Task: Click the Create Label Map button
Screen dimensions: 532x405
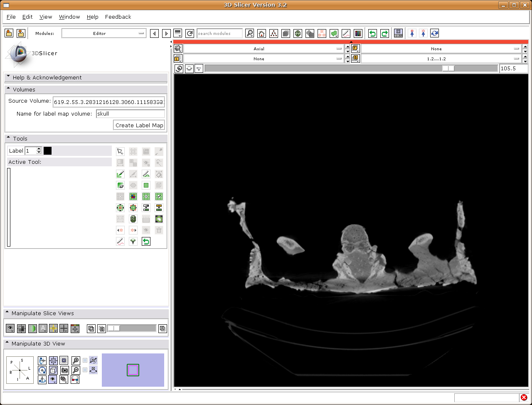Action: pos(139,125)
